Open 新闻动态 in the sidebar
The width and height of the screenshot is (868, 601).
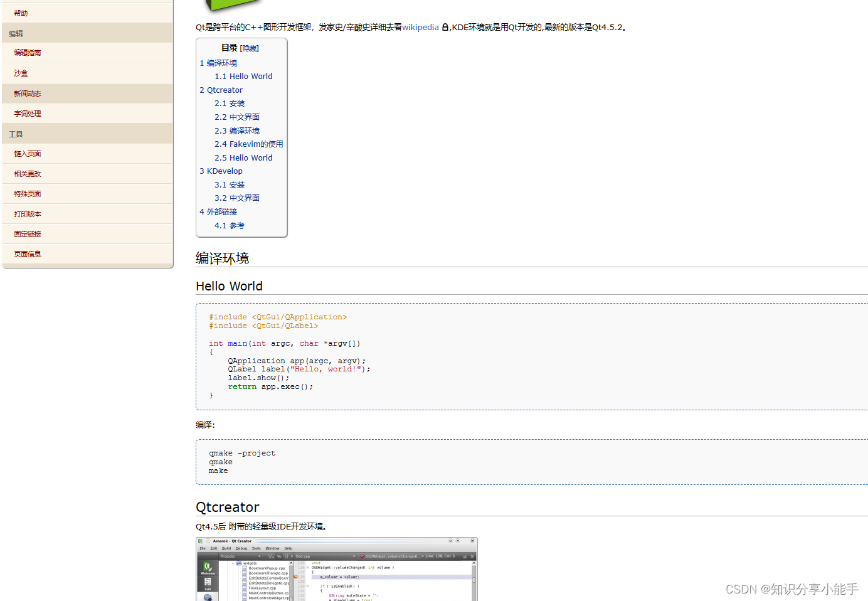pyautogui.click(x=28, y=93)
